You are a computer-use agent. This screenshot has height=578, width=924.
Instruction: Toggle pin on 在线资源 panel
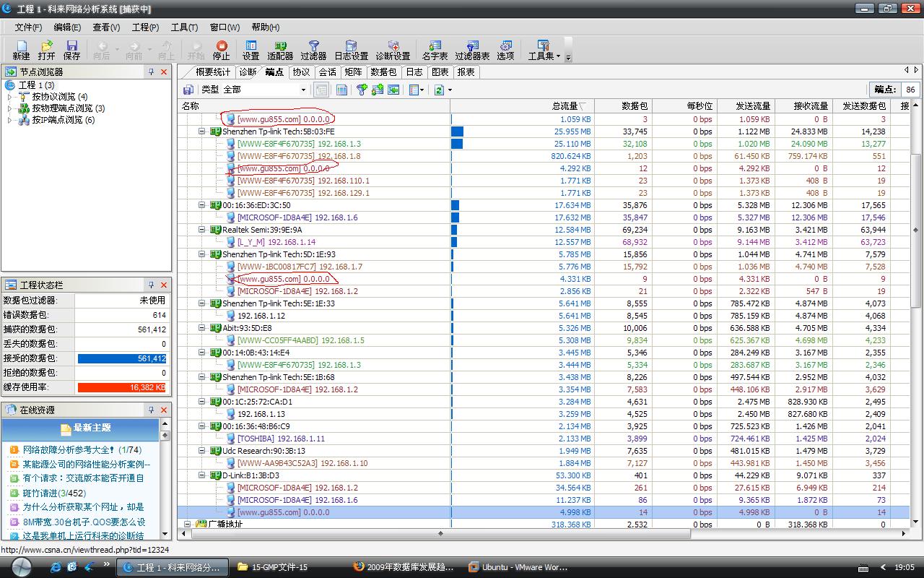(151, 410)
